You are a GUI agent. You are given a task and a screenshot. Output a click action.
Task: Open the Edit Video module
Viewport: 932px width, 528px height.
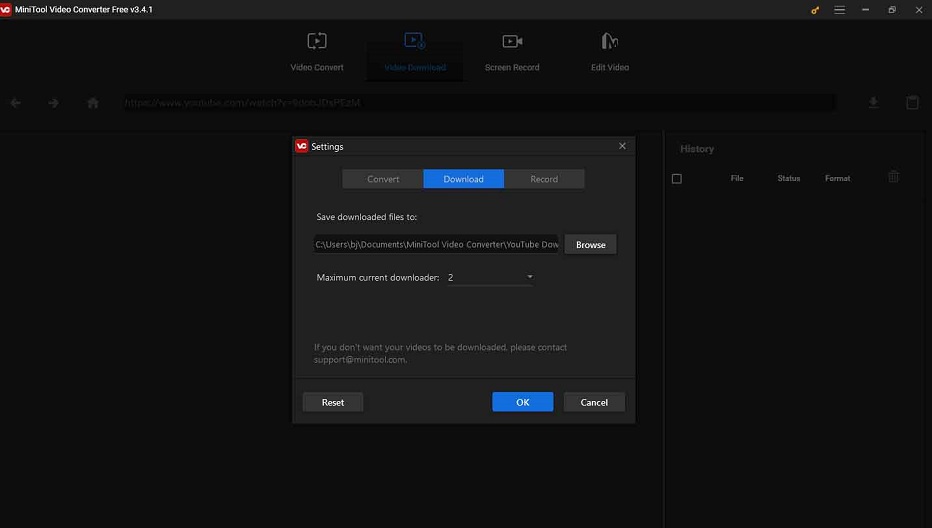coord(609,52)
